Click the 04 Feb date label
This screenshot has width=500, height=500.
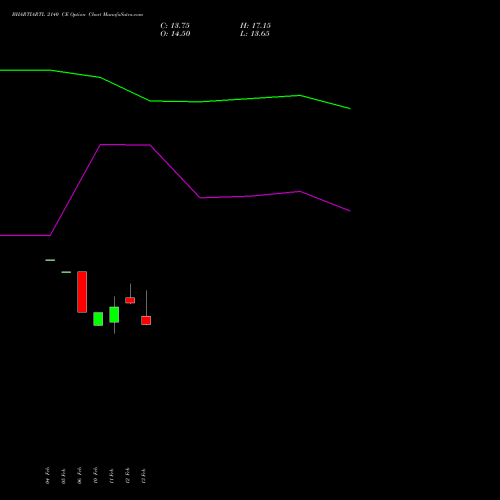(47, 475)
